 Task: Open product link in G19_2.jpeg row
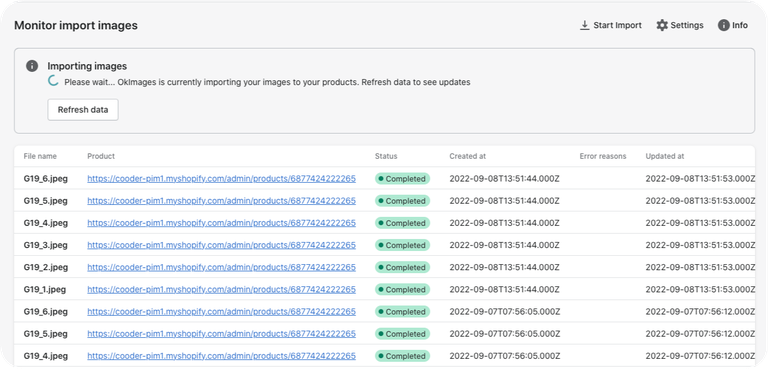point(221,268)
